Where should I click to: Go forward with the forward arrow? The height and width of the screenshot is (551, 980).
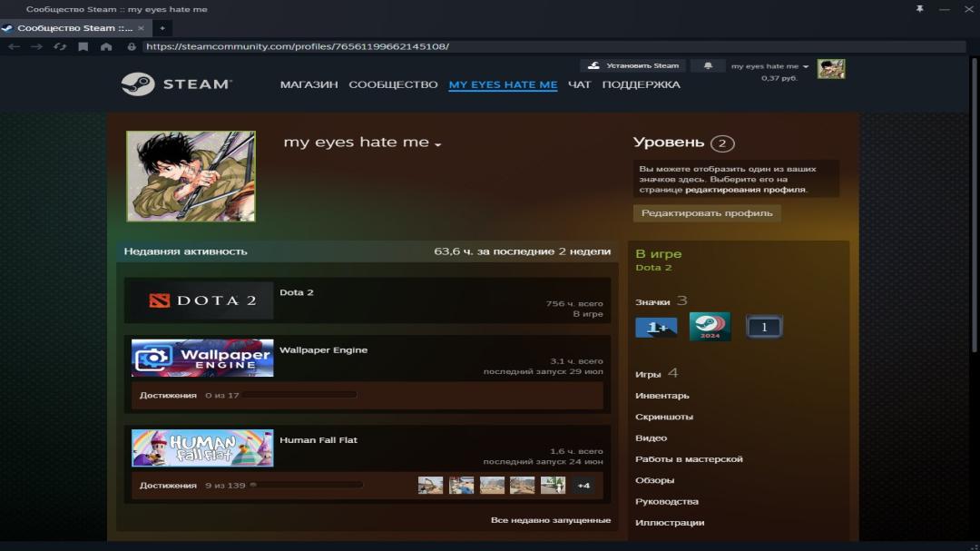point(37,46)
